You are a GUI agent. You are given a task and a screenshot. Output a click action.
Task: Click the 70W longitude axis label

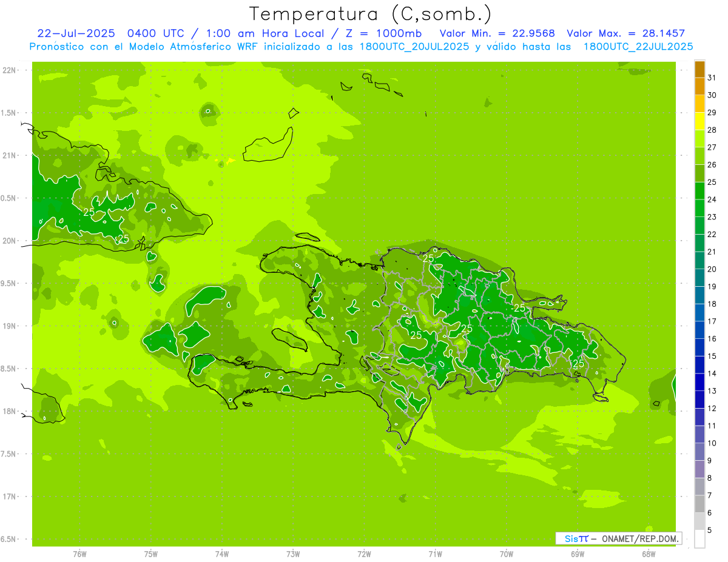(507, 554)
